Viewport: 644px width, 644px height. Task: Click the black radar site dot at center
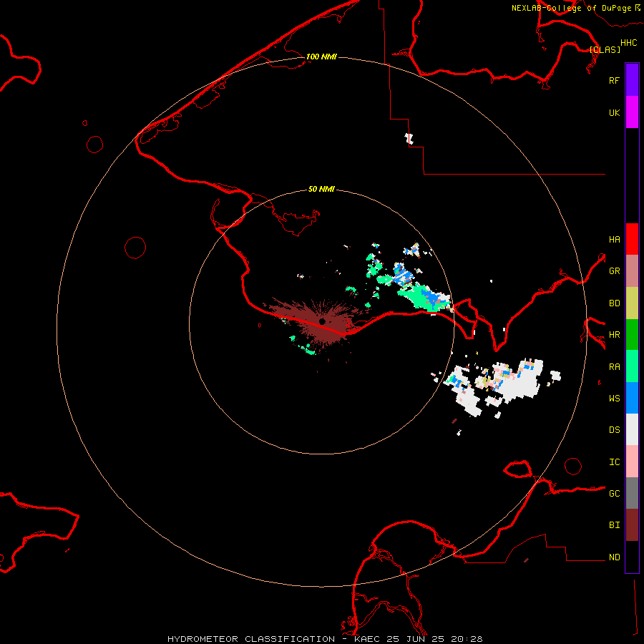pos(323,321)
